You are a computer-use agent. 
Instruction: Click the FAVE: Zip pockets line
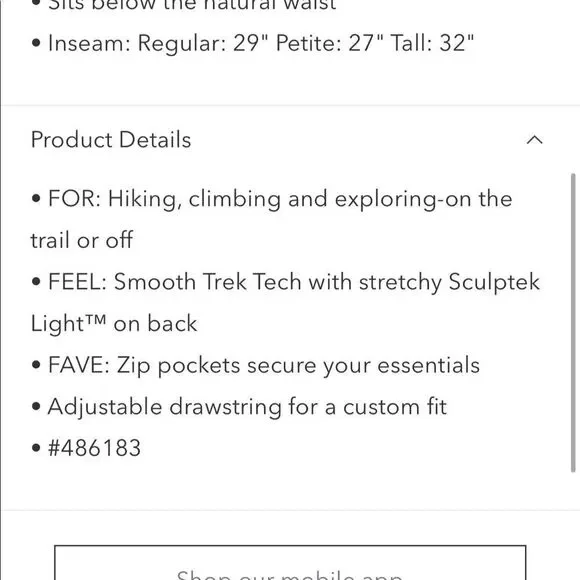coord(256,365)
